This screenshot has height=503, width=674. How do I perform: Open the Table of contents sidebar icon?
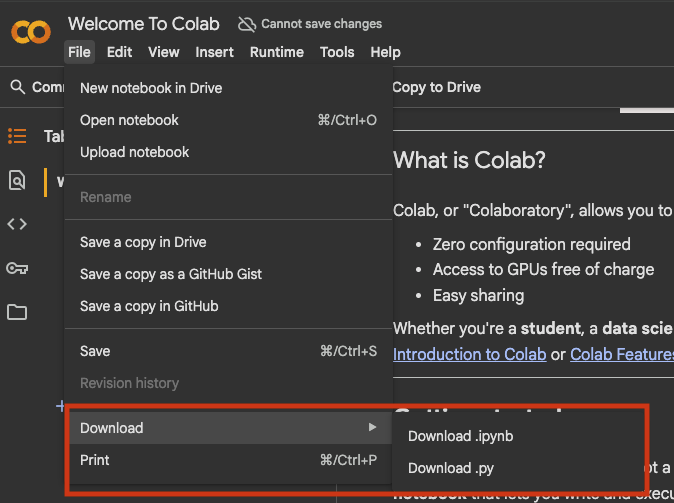pyautogui.click(x=17, y=136)
